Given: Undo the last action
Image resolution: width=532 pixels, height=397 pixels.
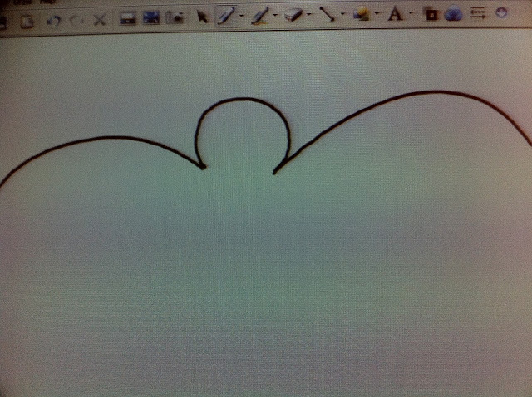Looking at the screenshot, I should coord(53,21).
